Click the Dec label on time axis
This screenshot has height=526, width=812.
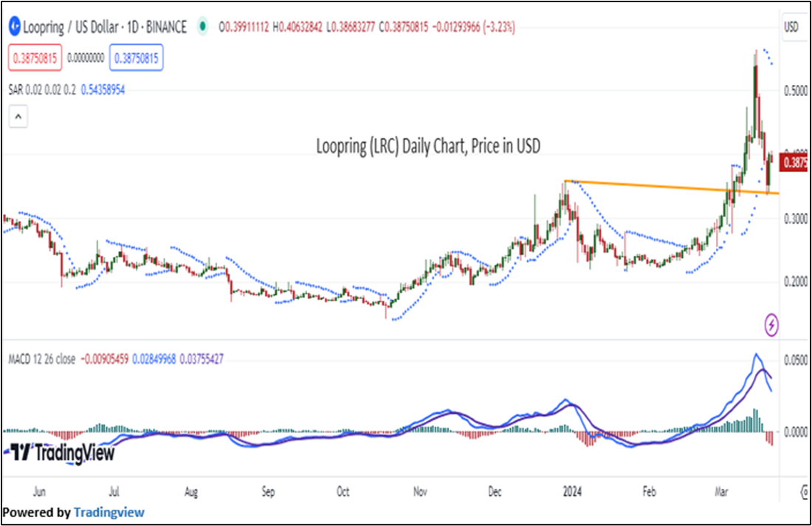pyautogui.click(x=495, y=491)
